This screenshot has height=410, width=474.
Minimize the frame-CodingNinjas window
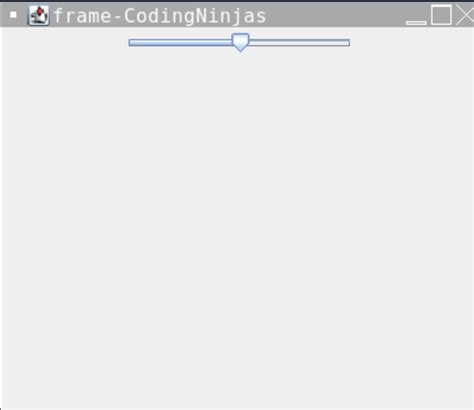point(416,23)
